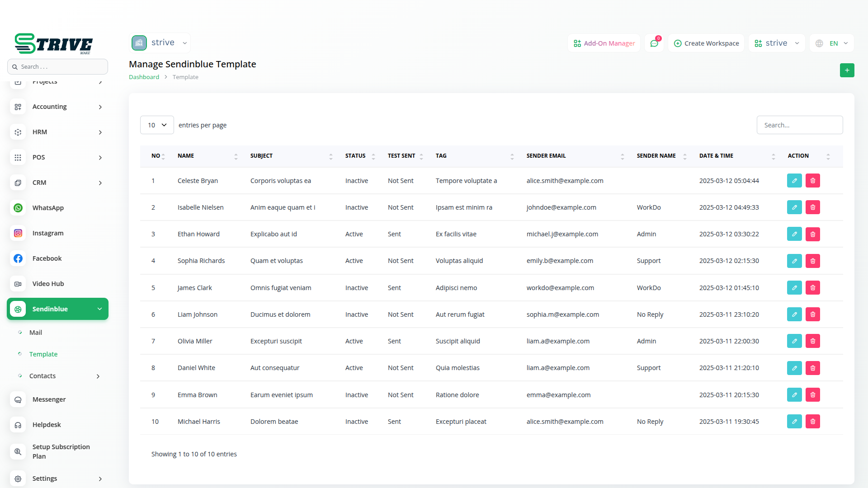Screen dimensions: 868x488
Task: Open WhatsApp from sidebar
Action: pos(48,208)
